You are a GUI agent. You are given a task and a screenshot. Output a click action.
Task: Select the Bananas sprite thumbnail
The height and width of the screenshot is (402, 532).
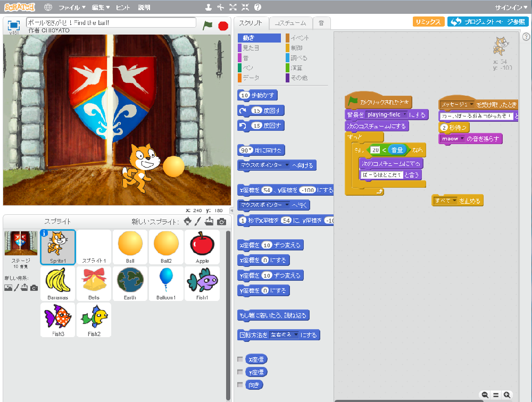[57, 283]
